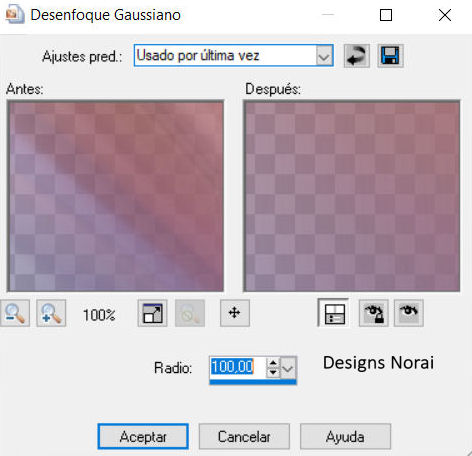This screenshot has width=472, height=456.
Task: Open Ayuda help button
Action: point(345,436)
